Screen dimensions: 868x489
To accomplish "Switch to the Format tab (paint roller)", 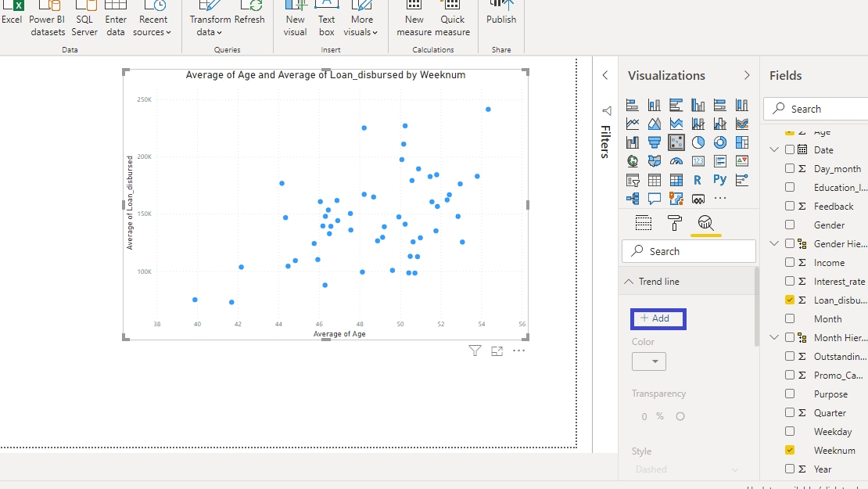I will (675, 224).
